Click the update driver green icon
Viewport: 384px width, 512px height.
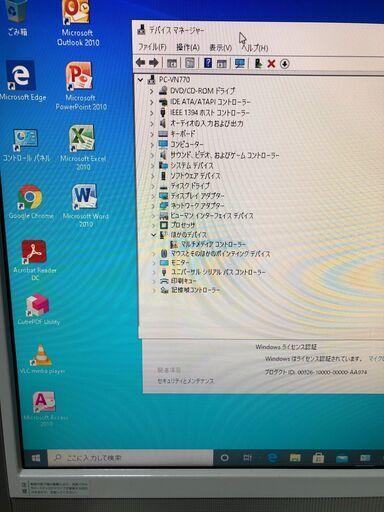tap(258, 63)
